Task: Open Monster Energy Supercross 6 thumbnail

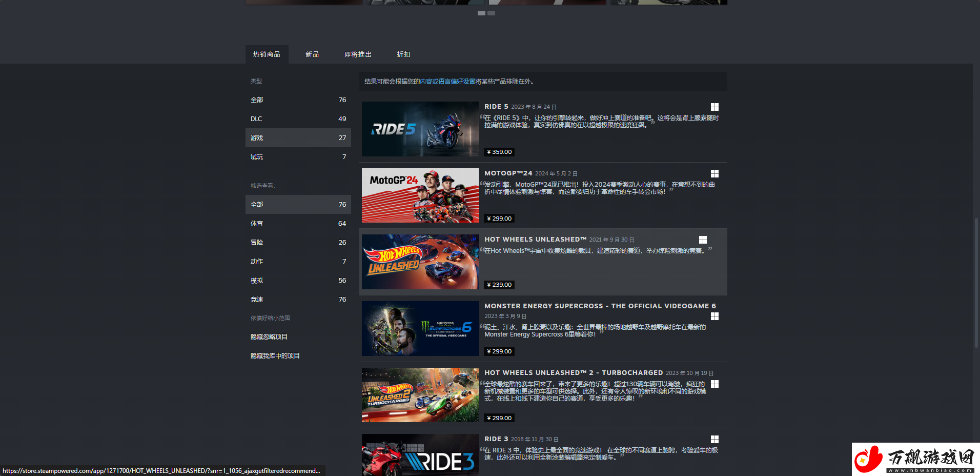Action: (x=420, y=328)
